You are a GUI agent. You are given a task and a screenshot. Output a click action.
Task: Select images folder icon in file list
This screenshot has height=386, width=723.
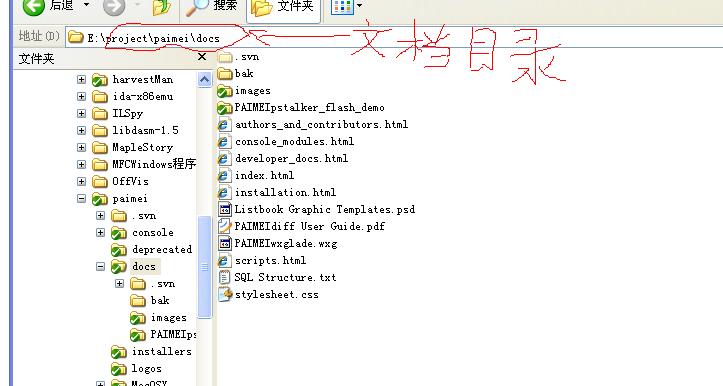tap(225, 91)
